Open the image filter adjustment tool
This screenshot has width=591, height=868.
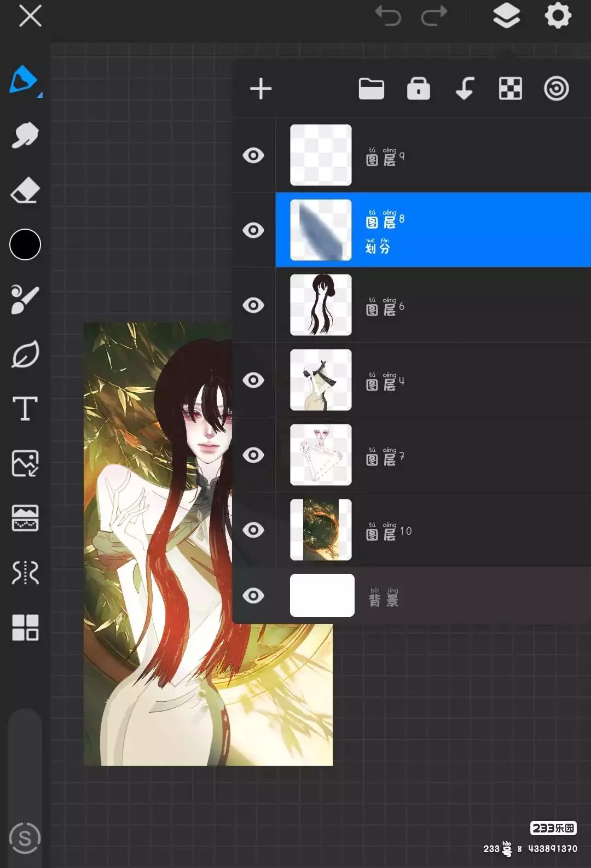25,518
